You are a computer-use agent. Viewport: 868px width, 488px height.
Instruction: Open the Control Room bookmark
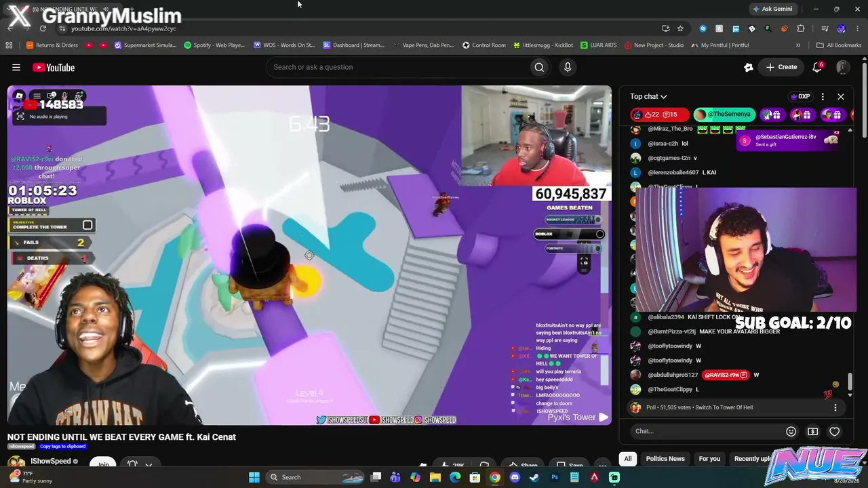484,45
